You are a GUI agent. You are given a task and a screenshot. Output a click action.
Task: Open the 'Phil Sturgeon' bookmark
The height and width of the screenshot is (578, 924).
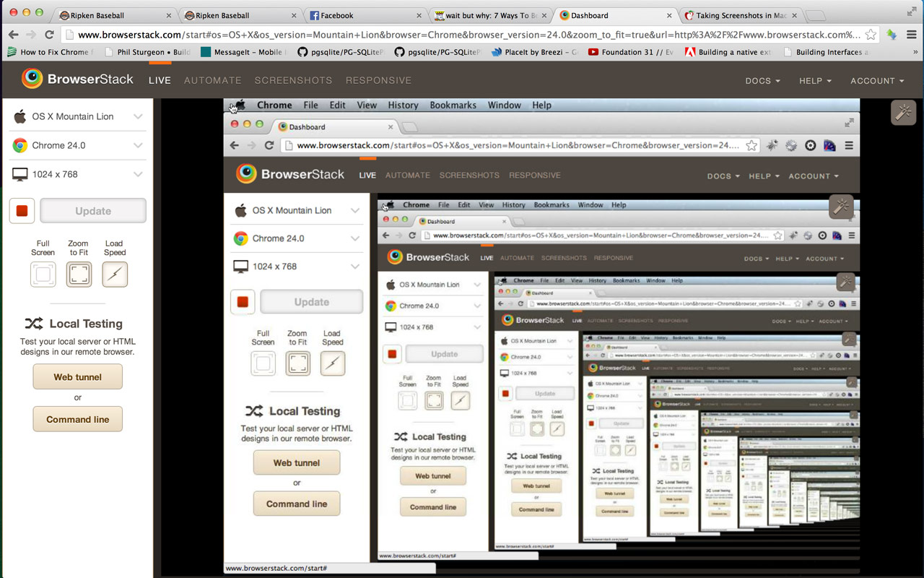(x=148, y=52)
